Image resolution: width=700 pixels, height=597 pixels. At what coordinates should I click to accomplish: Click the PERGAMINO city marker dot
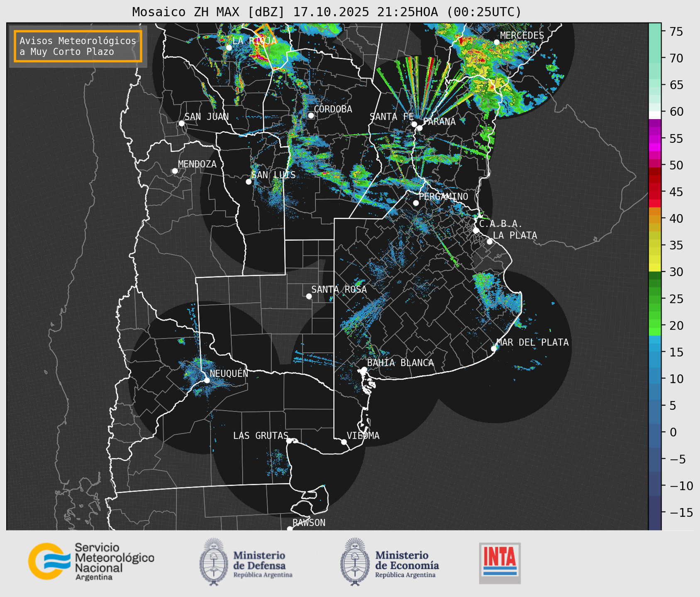tap(416, 203)
